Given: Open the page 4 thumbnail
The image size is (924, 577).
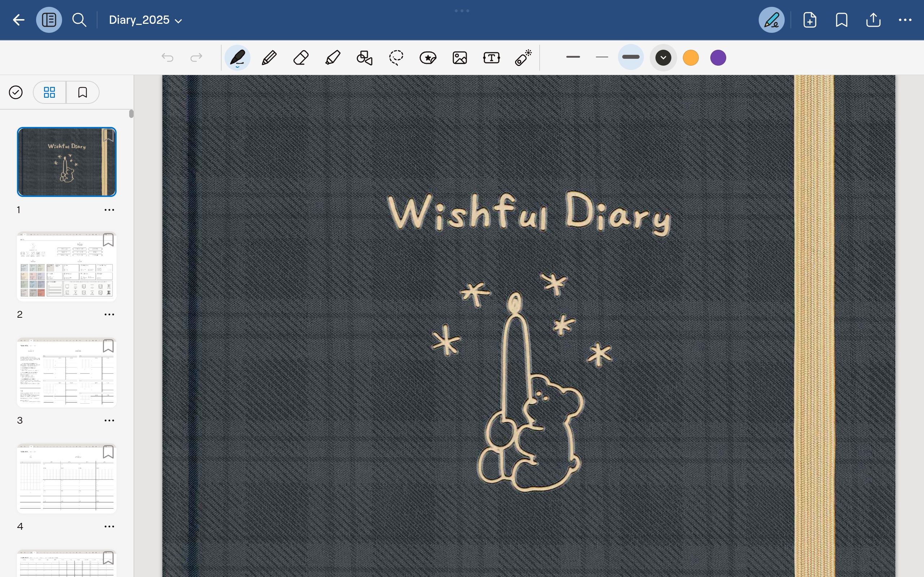Looking at the screenshot, I should click(x=67, y=479).
